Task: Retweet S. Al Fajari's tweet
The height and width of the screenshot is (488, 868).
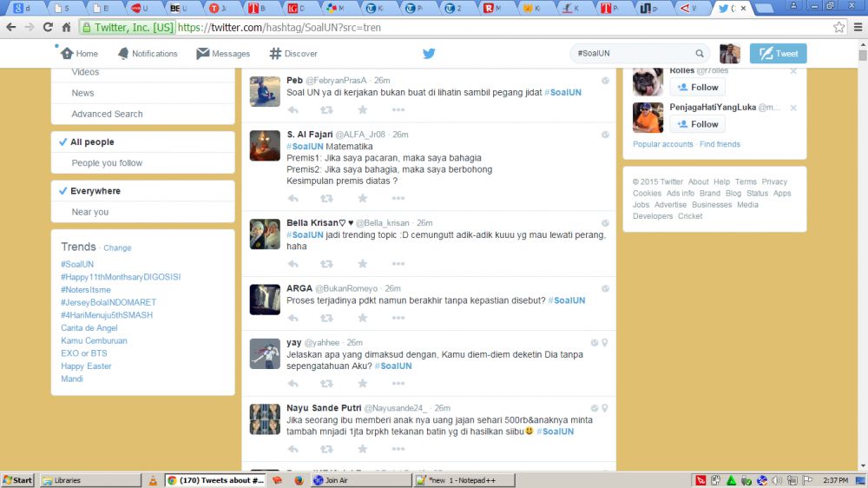Action: (x=326, y=198)
